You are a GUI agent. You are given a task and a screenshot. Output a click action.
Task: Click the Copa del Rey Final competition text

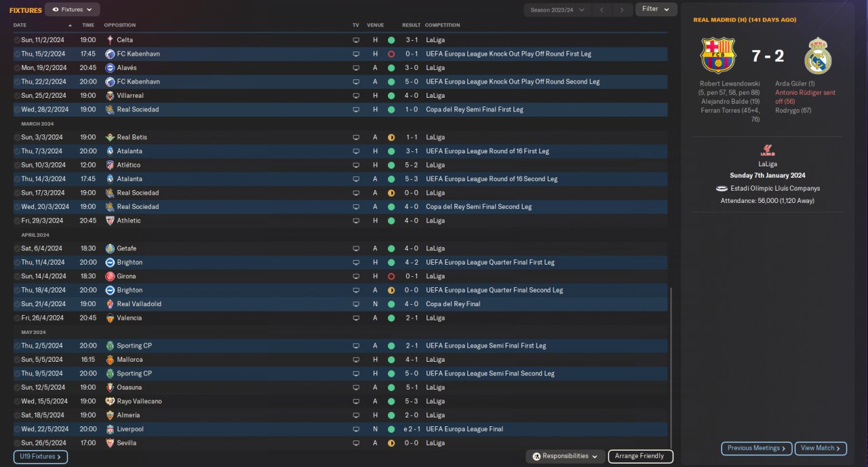tap(453, 304)
